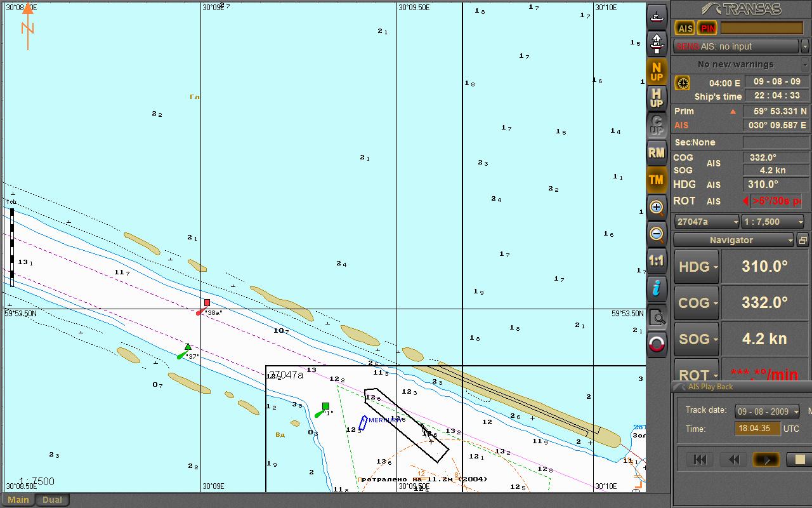
Task: Enable True Motion (TM) mode
Action: [x=657, y=180]
